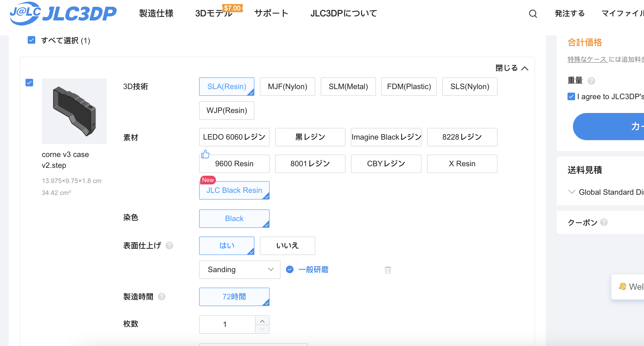Select the FDM(Plastic) technology option

[409, 86]
